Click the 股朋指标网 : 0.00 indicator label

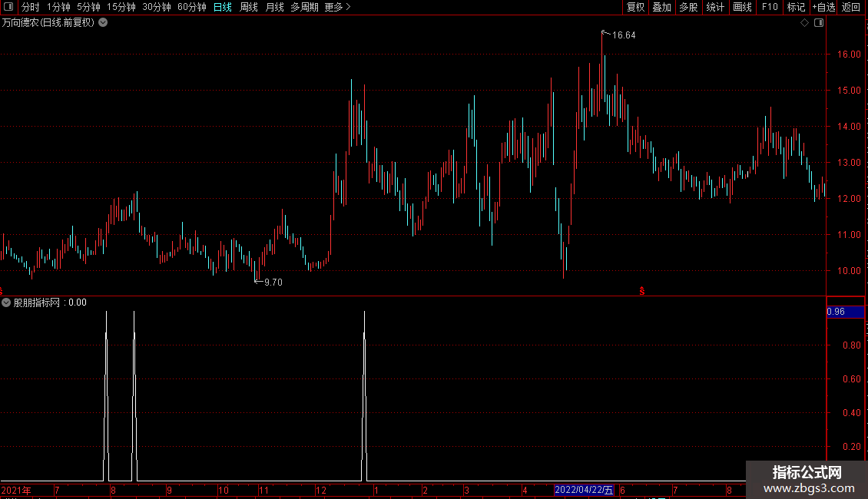pyautogui.click(x=50, y=302)
